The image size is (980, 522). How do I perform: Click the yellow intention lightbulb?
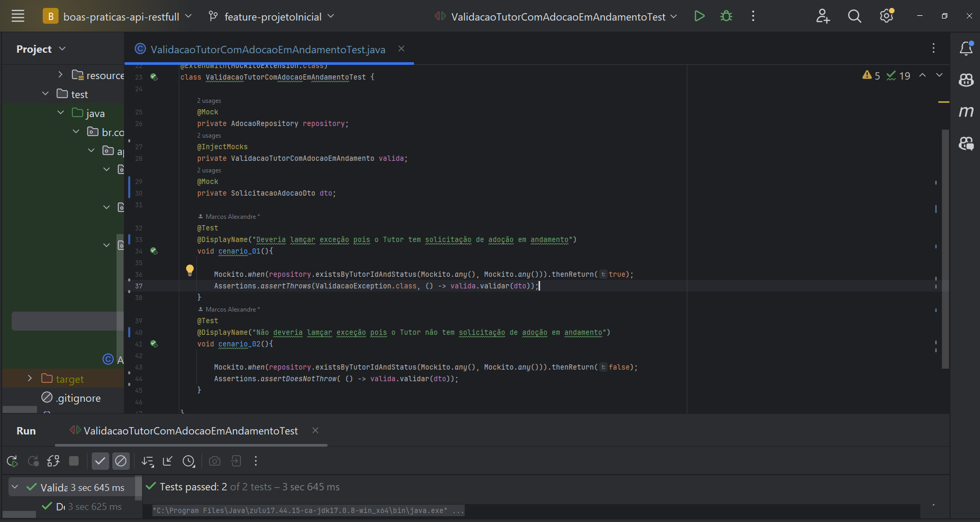[190, 270]
